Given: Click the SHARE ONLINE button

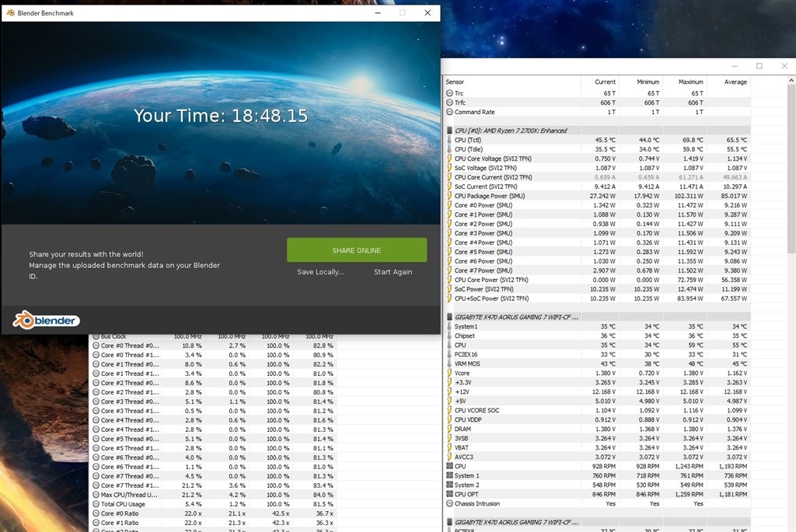Looking at the screenshot, I should coord(357,250).
